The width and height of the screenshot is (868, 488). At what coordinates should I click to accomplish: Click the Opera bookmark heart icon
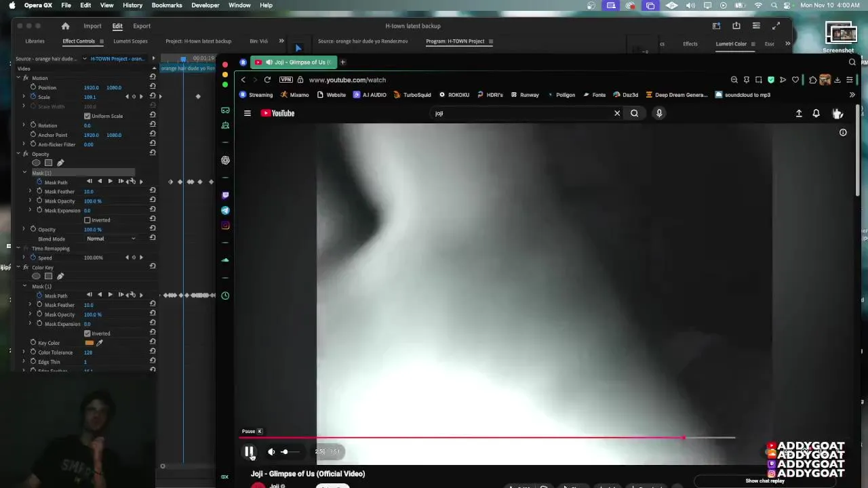[x=795, y=80]
